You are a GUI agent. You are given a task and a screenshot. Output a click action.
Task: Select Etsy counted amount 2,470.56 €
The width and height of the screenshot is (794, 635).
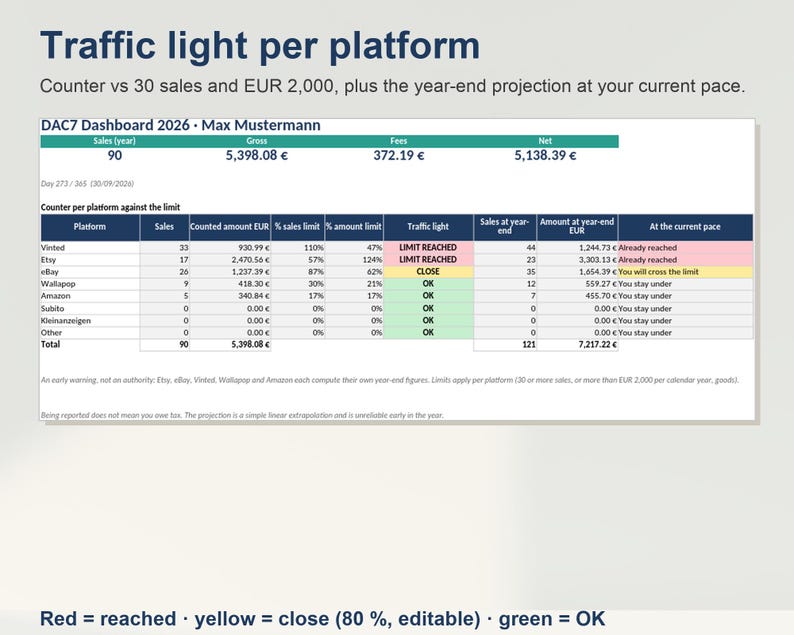pyautogui.click(x=230, y=260)
